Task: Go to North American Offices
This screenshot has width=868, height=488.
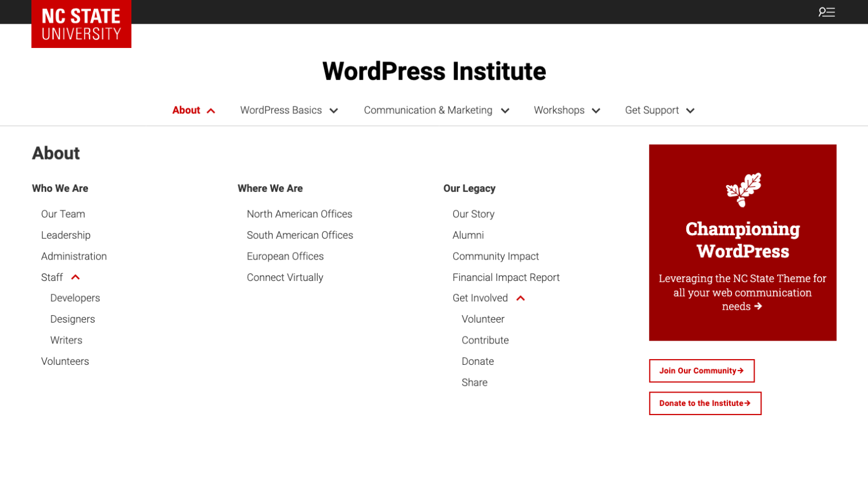Action: pos(299,214)
